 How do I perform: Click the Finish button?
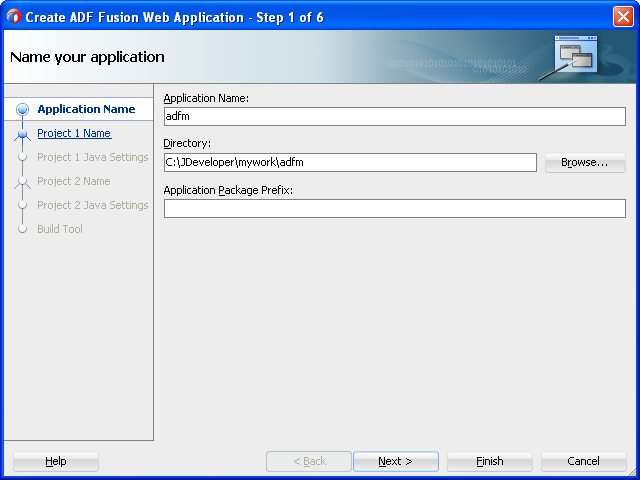coord(490,461)
